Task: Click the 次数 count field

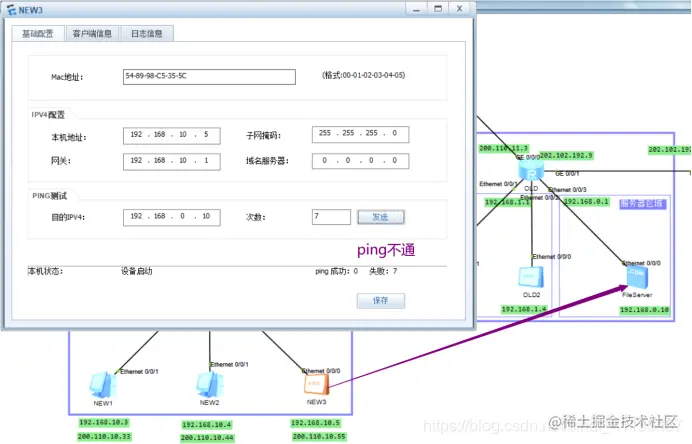Action: coord(331,217)
